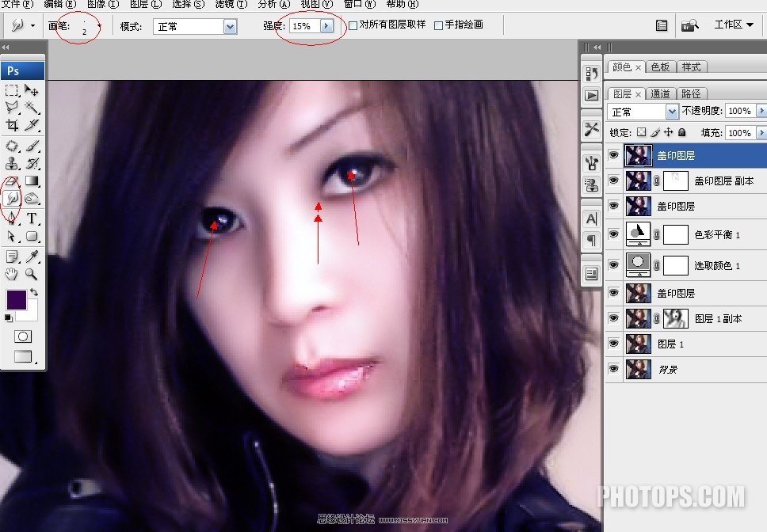Switch to the 通道 tab
This screenshot has height=532, width=767.
coord(660,93)
